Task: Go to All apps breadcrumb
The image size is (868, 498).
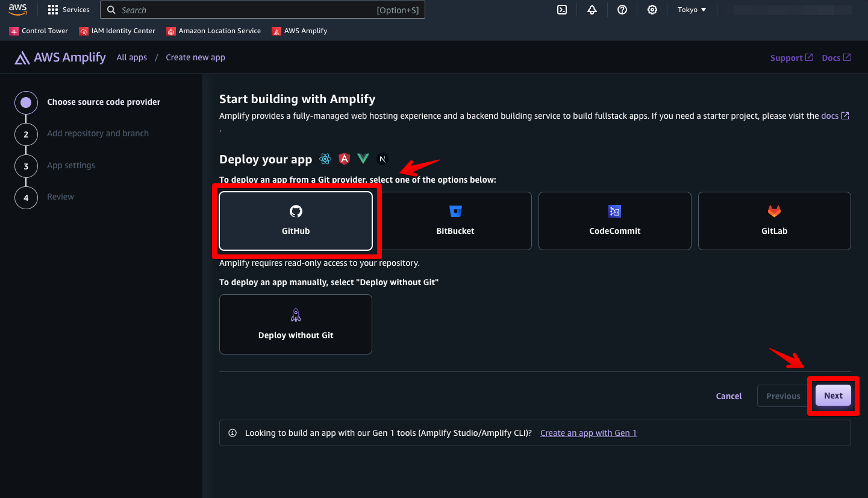Action: (132, 57)
